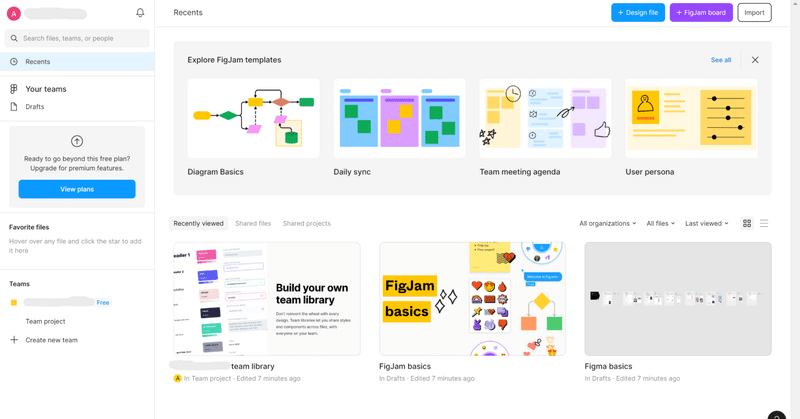This screenshot has width=800, height=419.
Task: Click the FigJam board button
Action: click(701, 13)
